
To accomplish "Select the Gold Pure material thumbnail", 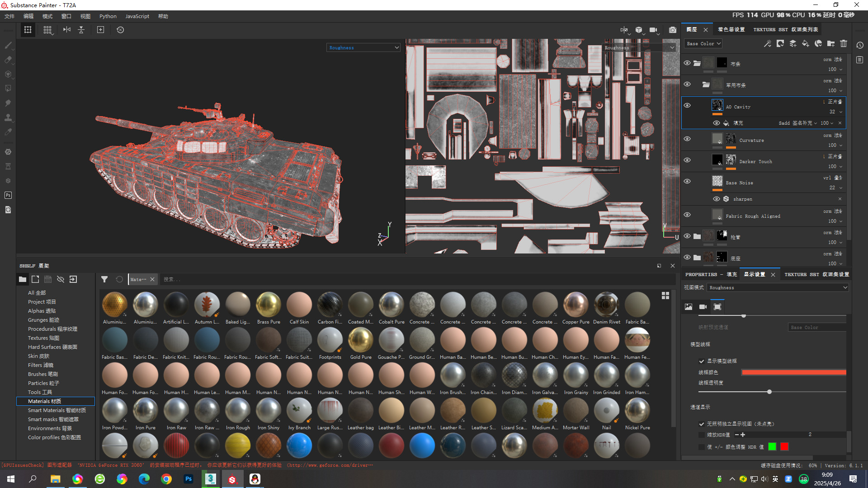I will coord(361,341).
